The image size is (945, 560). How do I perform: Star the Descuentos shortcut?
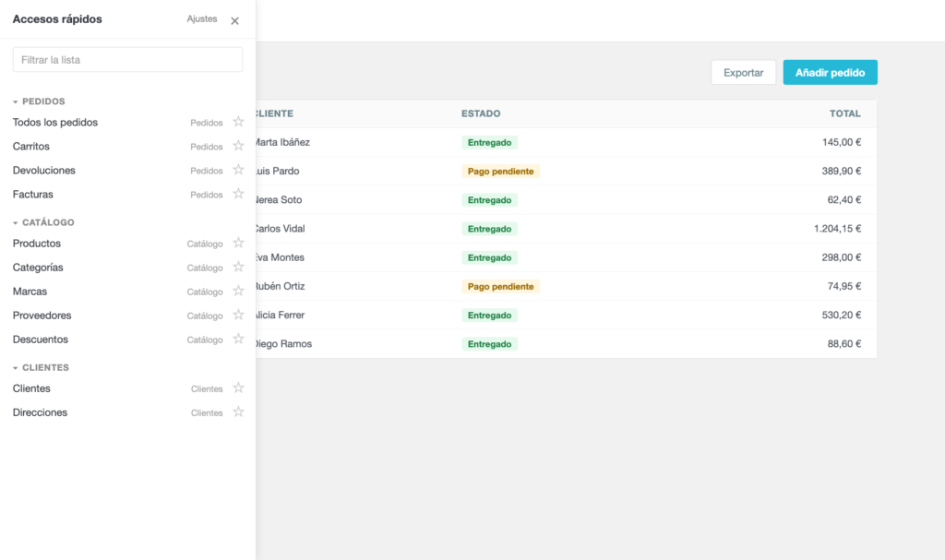point(238,340)
